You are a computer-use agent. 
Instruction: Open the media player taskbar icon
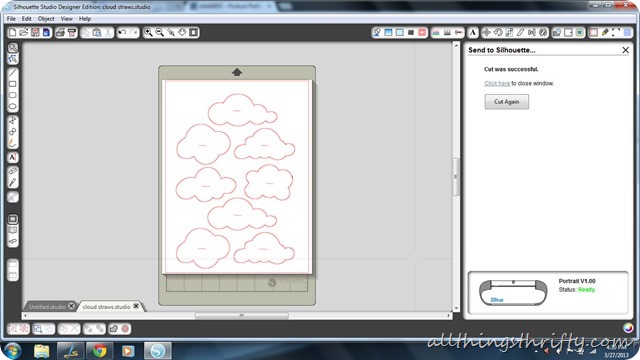[x=128, y=351]
